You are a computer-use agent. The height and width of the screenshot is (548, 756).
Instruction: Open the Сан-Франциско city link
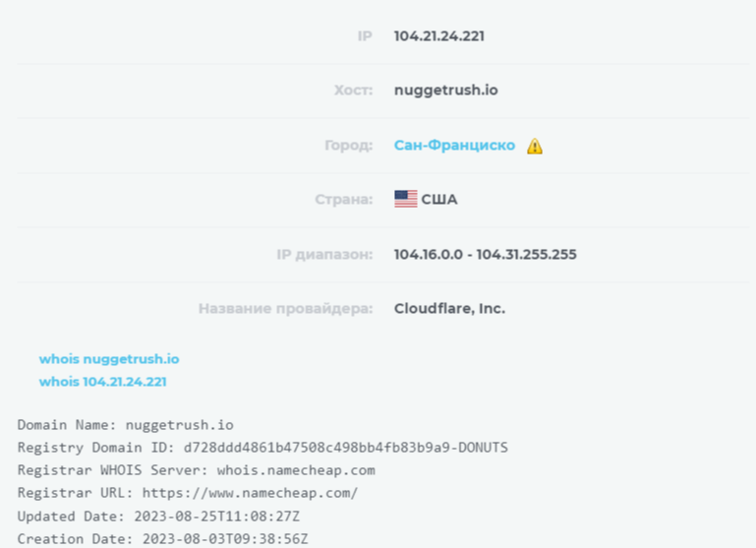(x=454, y=146)
